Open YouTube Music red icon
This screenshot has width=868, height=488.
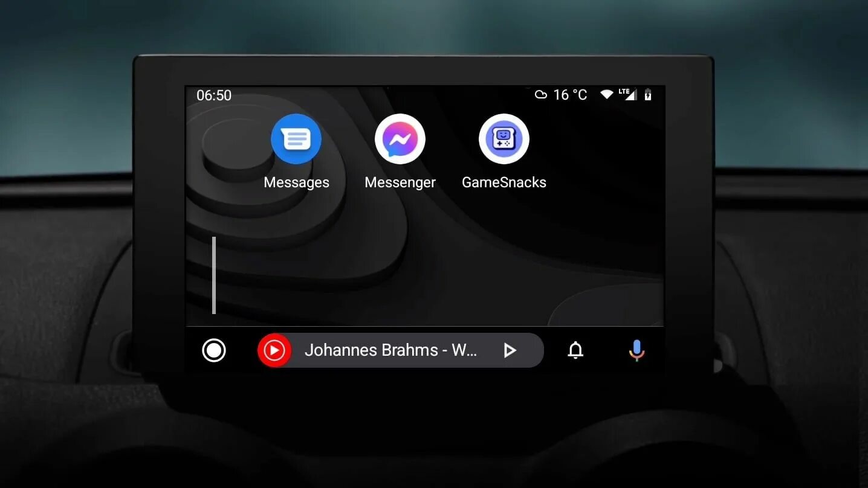[x=274, y=350]
